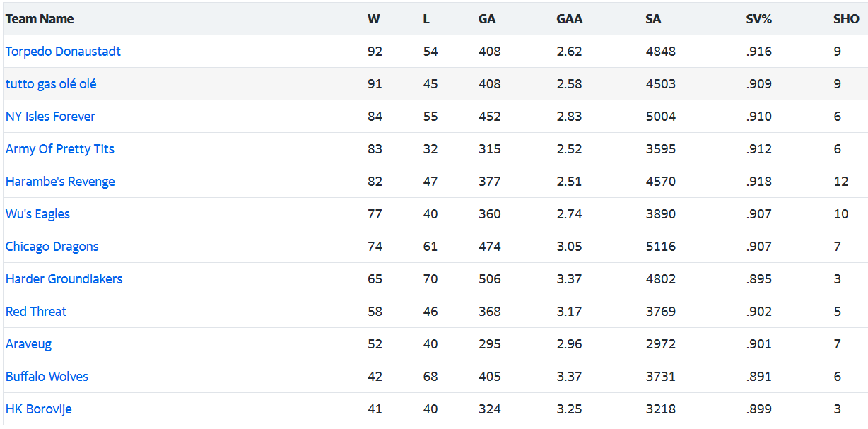Sort by GAA column header
This screenshot has height=429, width=868.
(x=570, y=19)
